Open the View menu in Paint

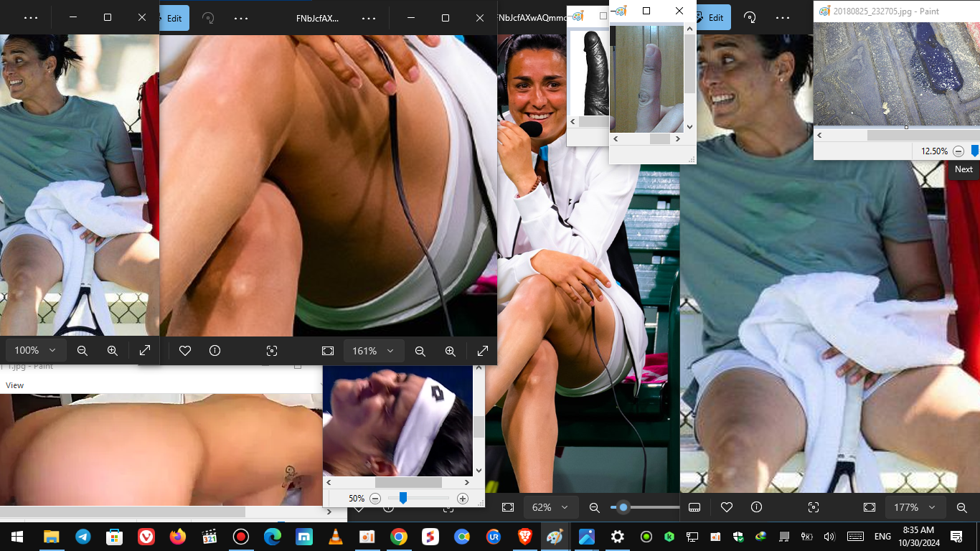tap(15, 385)
